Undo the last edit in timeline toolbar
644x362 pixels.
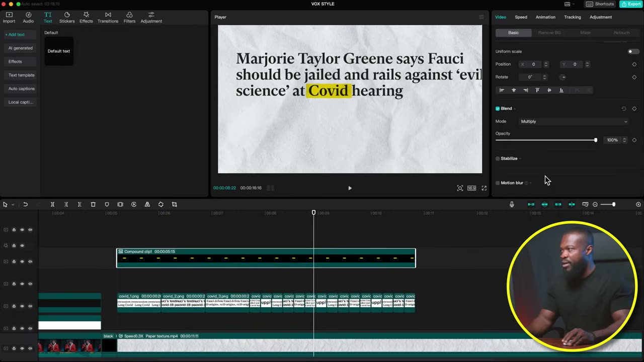point(25,205)
